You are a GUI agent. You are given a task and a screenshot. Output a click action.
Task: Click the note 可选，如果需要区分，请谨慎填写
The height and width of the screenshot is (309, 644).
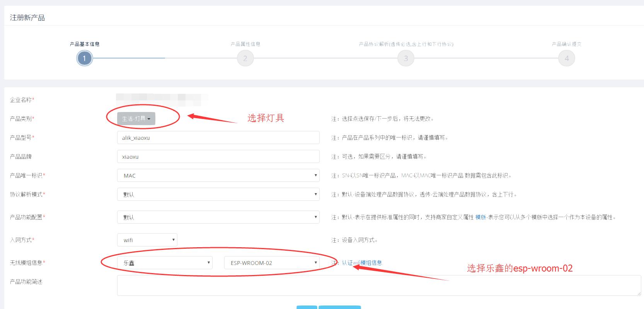[379, 156]
